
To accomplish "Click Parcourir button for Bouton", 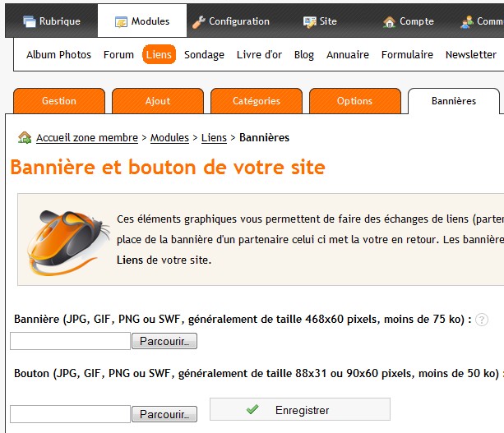I will point(164,414).
